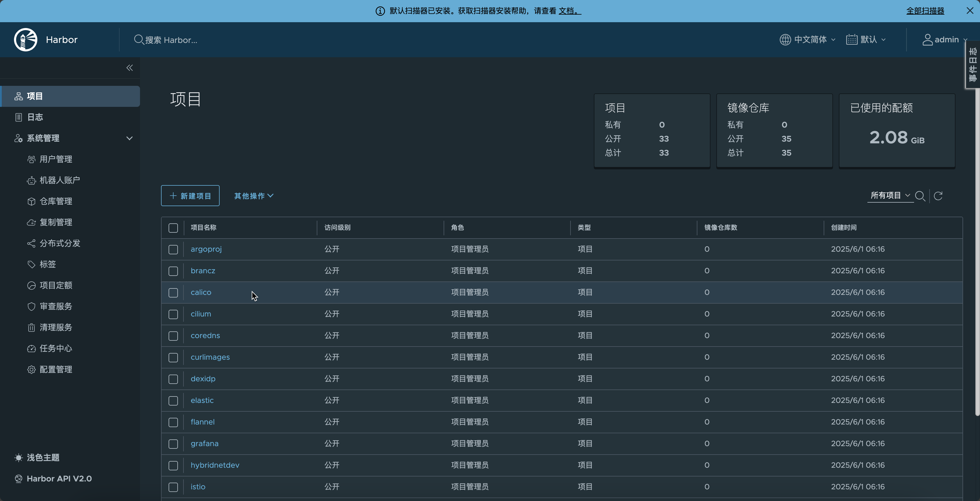This screenshot has height=501, width=980.
Task: Open the 日志 logs menu item
Action: (x=35, y=117)
